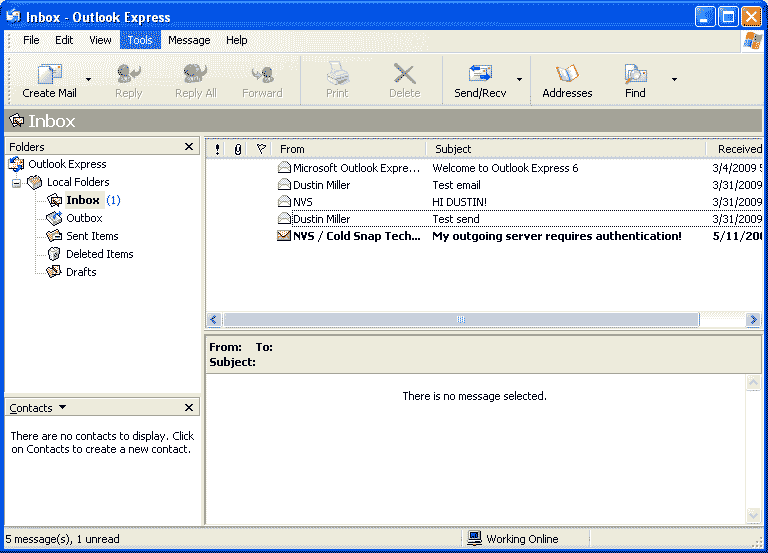Click the Drafts folder icon

[x=54, y=272]
